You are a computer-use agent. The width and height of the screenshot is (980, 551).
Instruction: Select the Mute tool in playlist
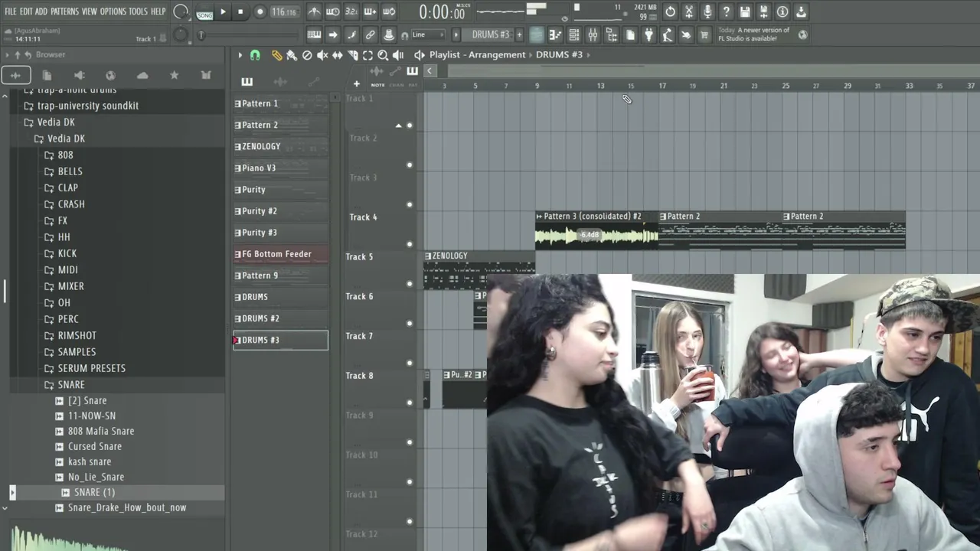[322, 55]
